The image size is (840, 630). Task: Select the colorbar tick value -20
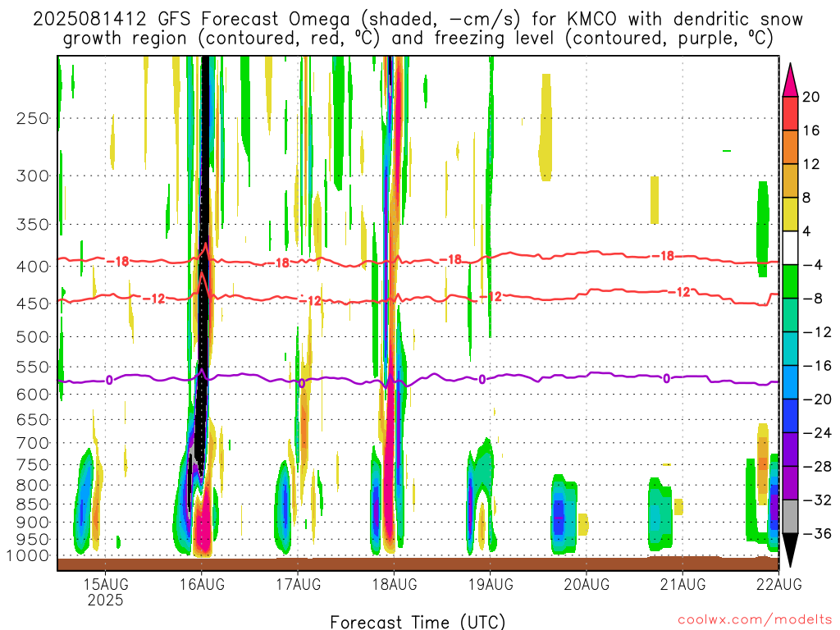coord(817,399)
